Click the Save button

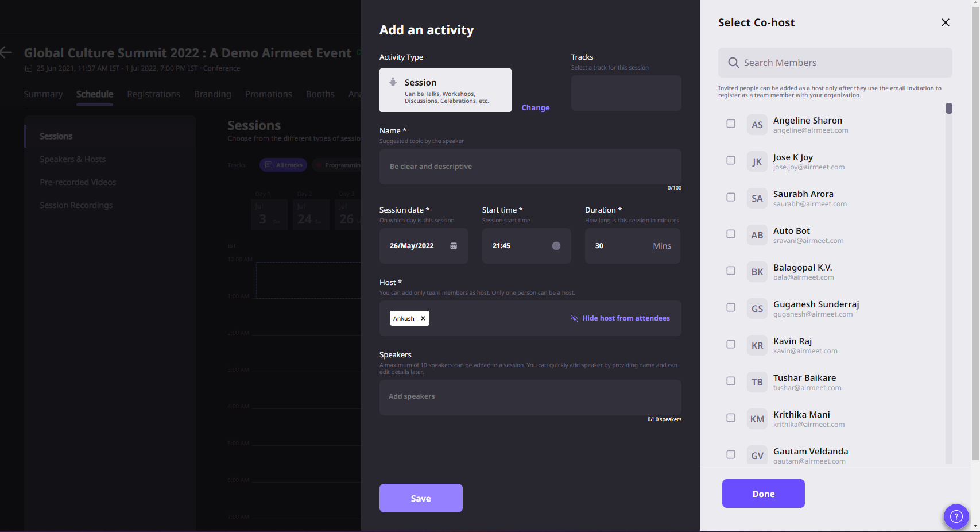(421, 498)
